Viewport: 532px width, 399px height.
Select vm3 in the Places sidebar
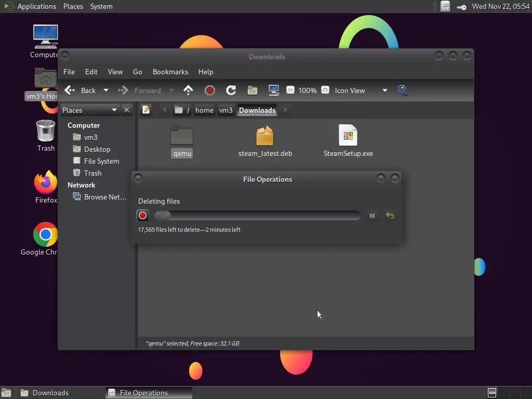[x=90, y=137]
